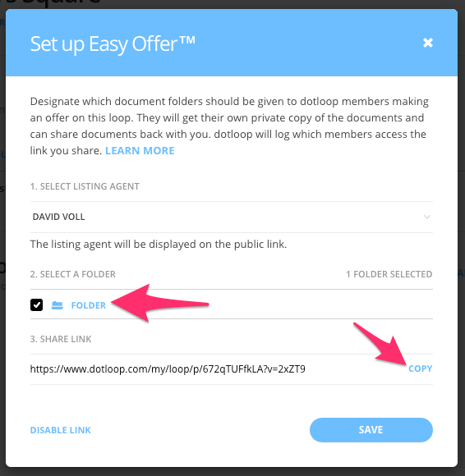
Task: Open the DAVID VOLL agent selector
Action: point(232,217)
